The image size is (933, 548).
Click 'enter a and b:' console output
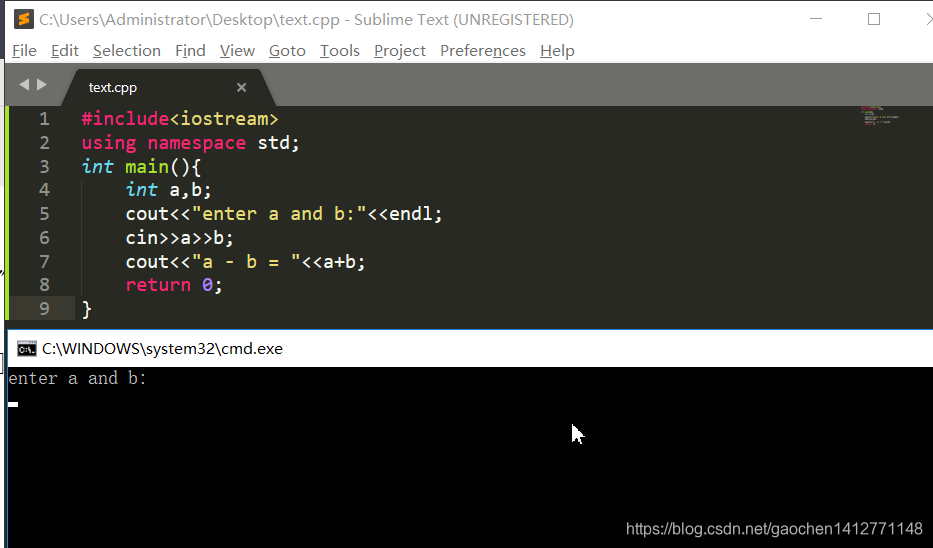77,378
